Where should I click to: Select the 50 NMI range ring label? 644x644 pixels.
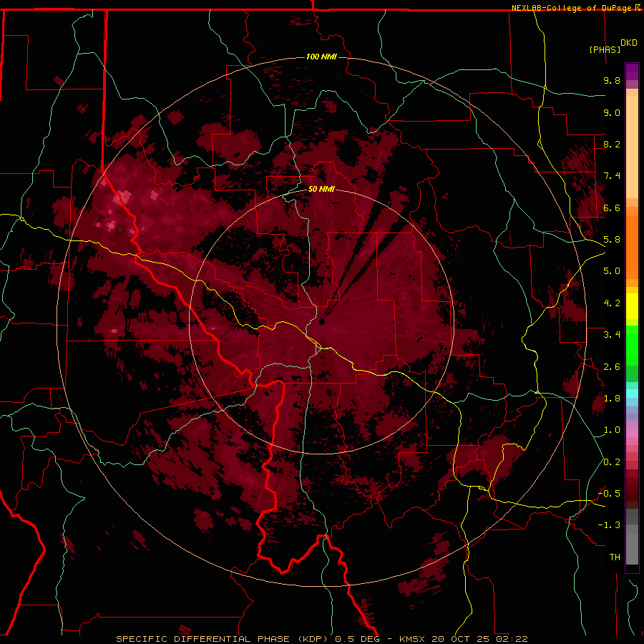click(321, 189)
